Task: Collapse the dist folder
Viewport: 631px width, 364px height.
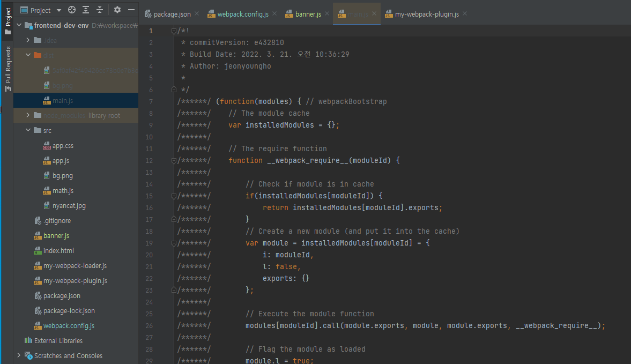Action: click(x=28, y=55)
